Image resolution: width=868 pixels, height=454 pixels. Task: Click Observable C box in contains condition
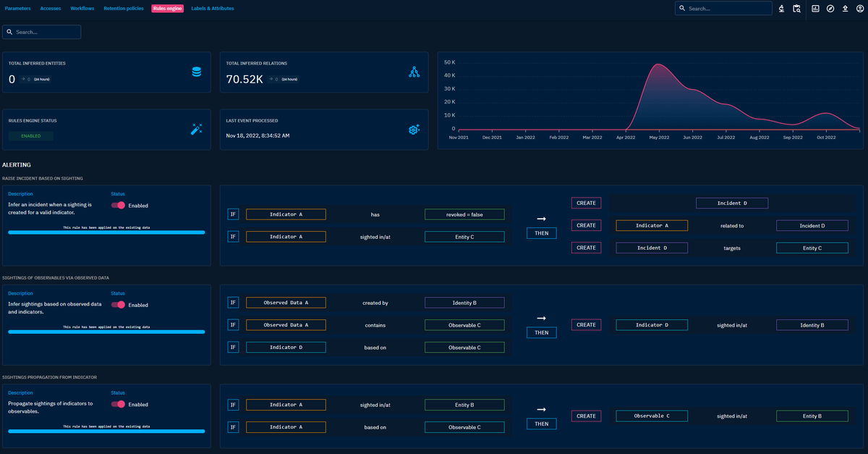[x=464, y=325]
